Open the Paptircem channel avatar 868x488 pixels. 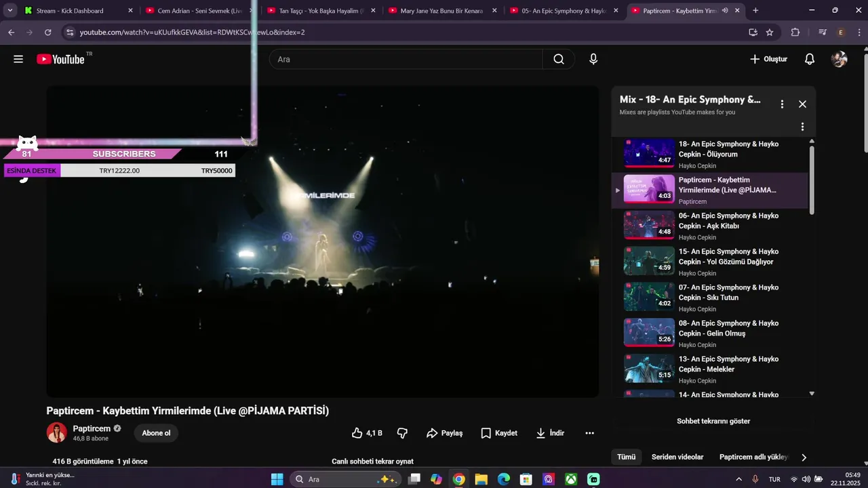tap(57, 432)
